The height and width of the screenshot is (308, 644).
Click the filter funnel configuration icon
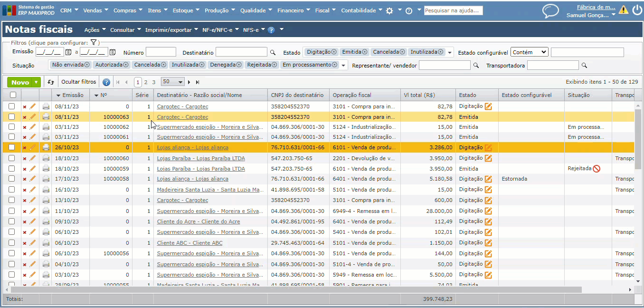click(94, 43)
